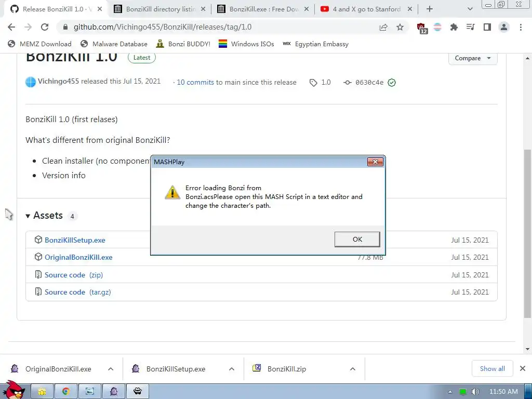
Task: Download BonziKillSetup.exe from Assets
Action: click(75, 240)
